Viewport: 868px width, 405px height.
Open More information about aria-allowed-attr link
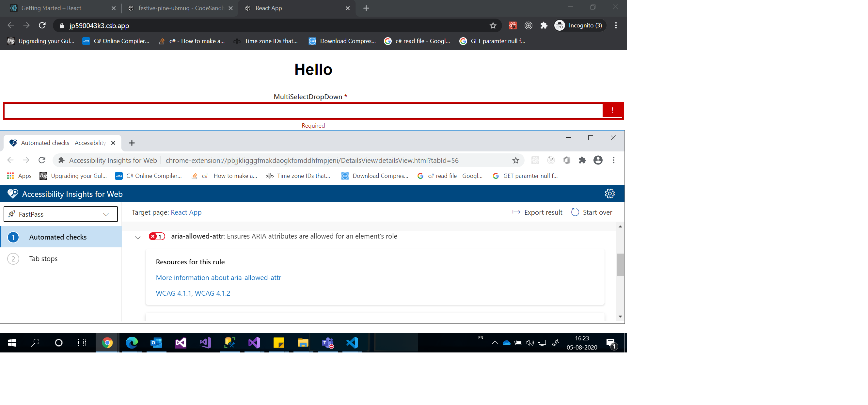pyautogui.click(x=218, y=278)
